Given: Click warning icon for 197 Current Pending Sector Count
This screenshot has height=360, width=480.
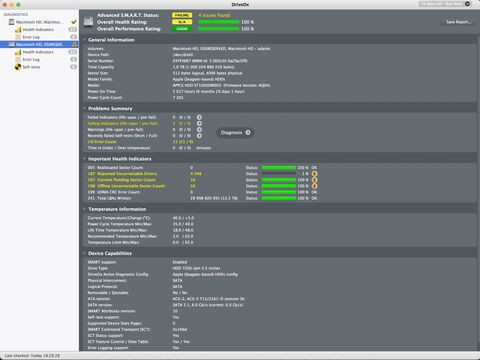Looking at the screenshot, I should point(314,180).
